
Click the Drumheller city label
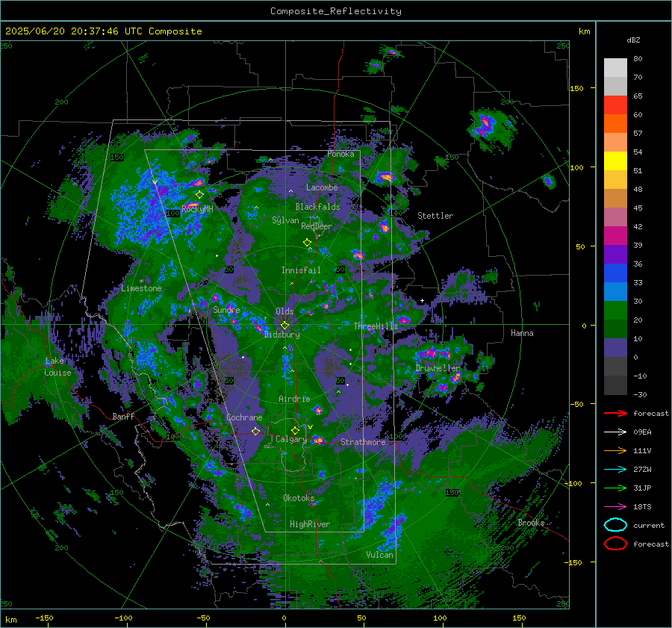(438, 368)
